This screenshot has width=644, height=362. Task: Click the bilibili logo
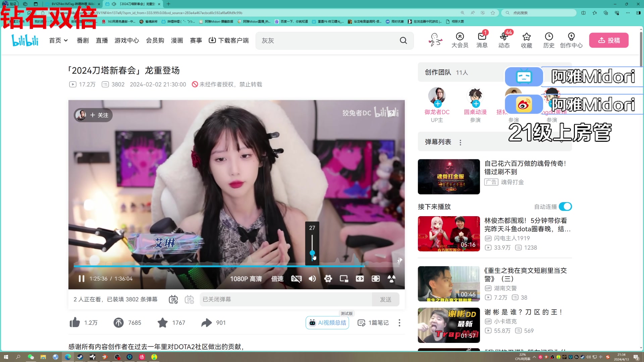point(25,40)
